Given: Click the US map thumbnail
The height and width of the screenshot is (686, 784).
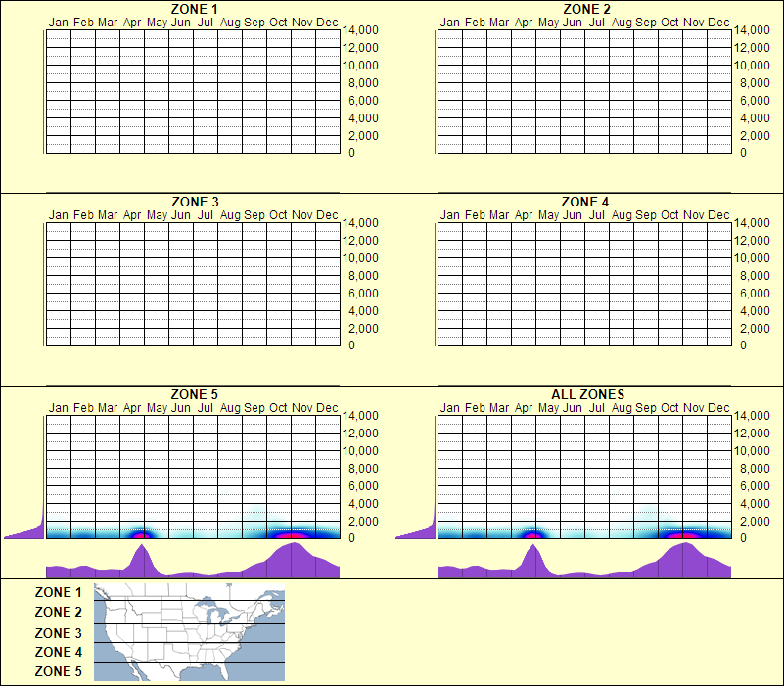Looking at the screenshot, I should pos(188,632).
